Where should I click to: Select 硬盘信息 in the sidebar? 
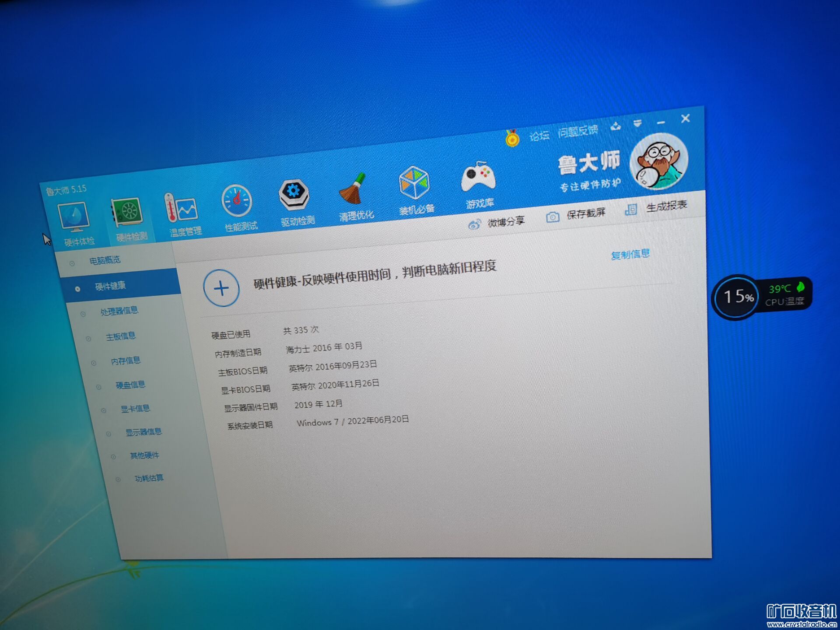click(130, 385)
